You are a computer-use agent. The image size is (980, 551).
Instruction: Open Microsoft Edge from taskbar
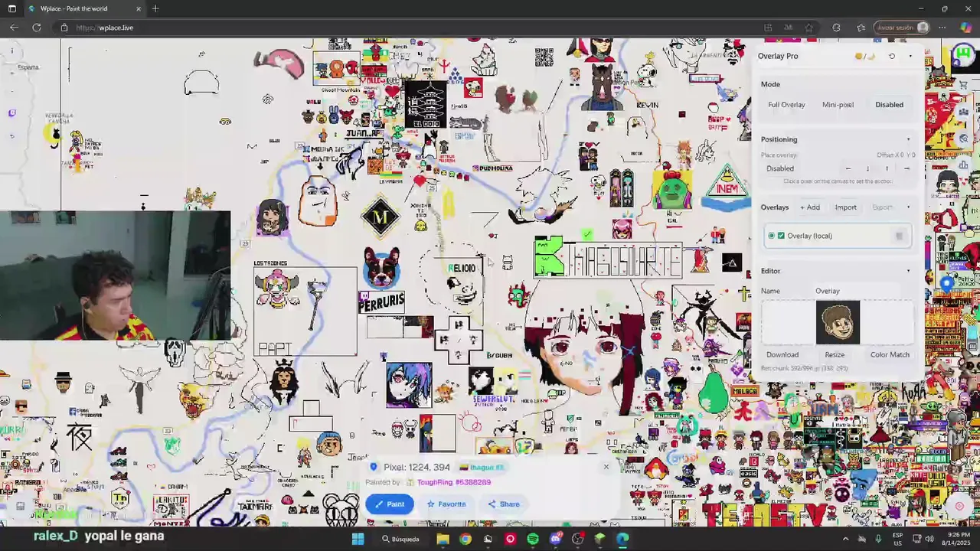(x=622, y=539)
